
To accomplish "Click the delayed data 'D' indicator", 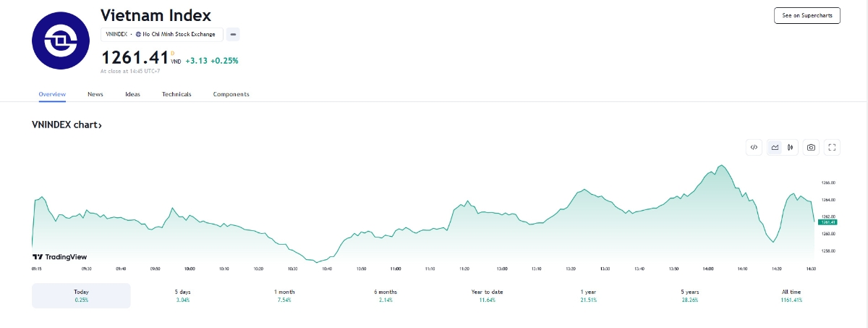I will click(x=172, y=52).
